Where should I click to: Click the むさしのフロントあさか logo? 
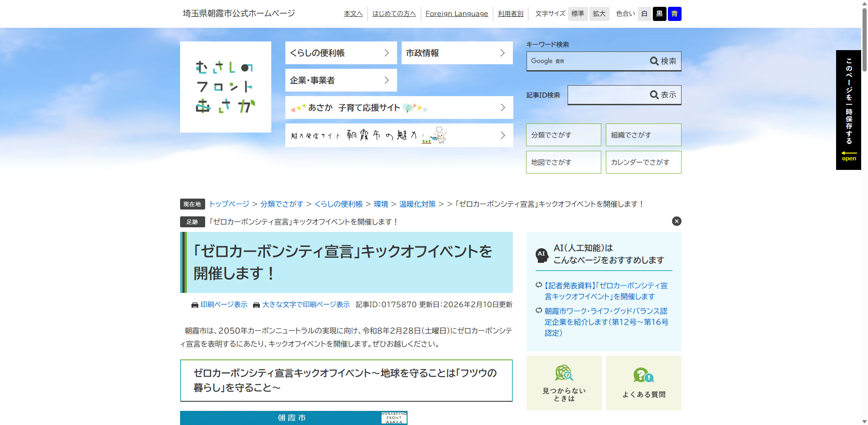(225, 87)
